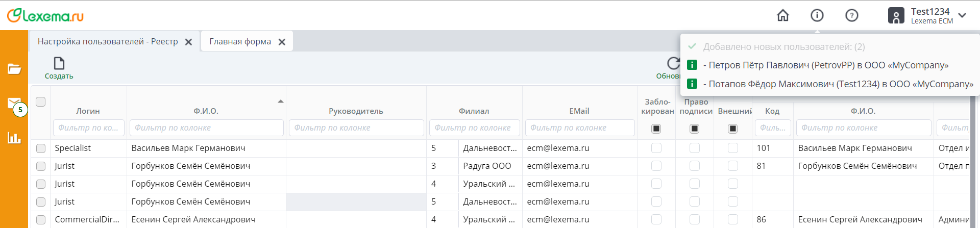Tick the select-all checkbox in table header

click(41, 102)
